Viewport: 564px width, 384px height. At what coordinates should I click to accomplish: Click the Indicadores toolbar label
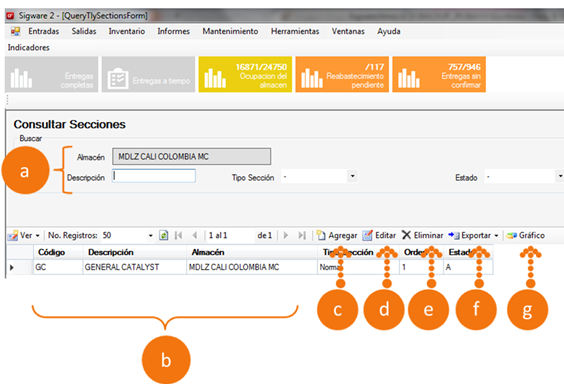(29, 47)
